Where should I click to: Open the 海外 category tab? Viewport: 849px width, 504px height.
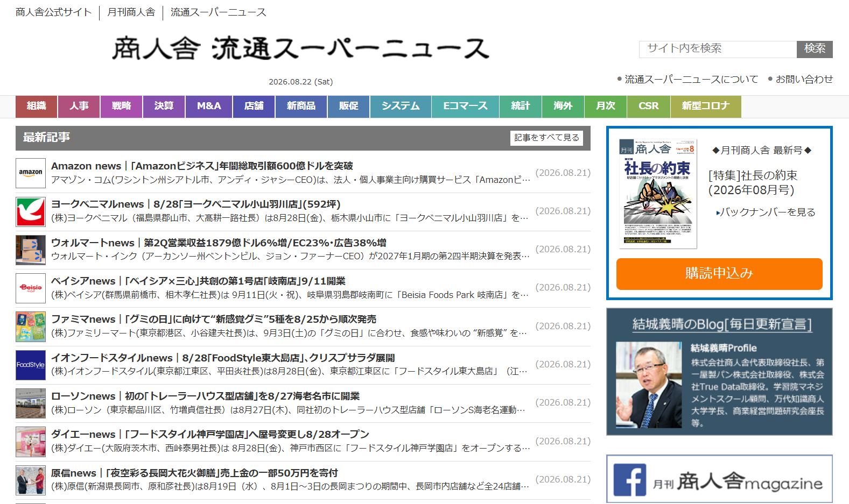tap(563, 107)
